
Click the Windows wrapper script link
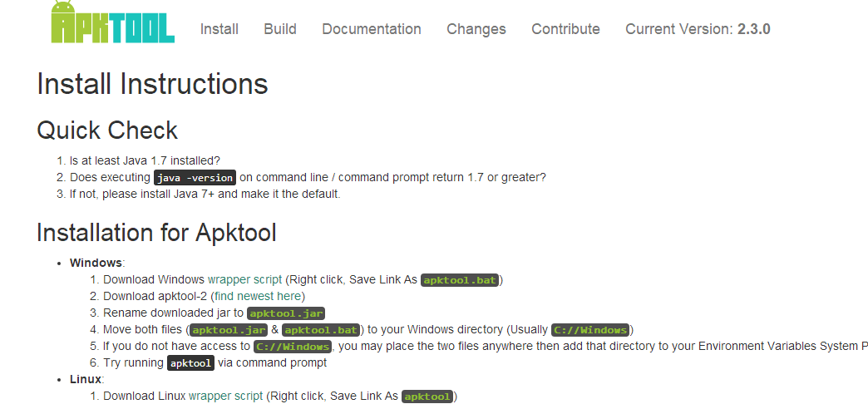coord(245,279)
